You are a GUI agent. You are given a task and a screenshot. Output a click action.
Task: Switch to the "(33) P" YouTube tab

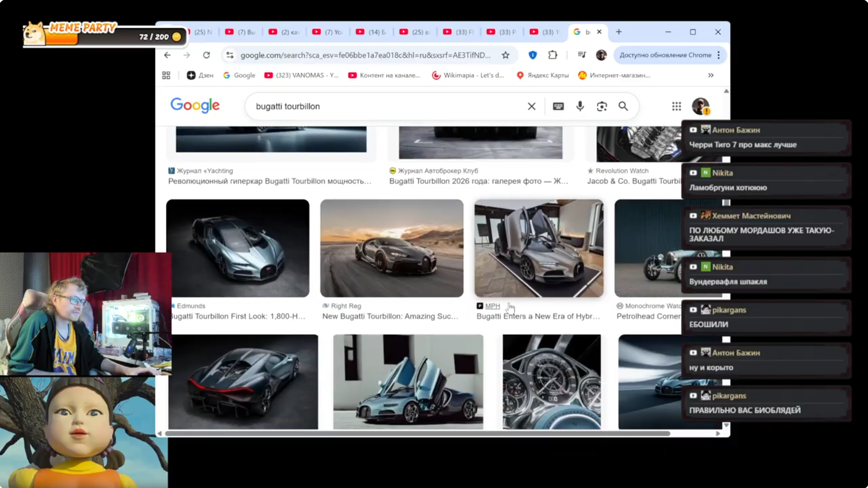pos(502,32)
